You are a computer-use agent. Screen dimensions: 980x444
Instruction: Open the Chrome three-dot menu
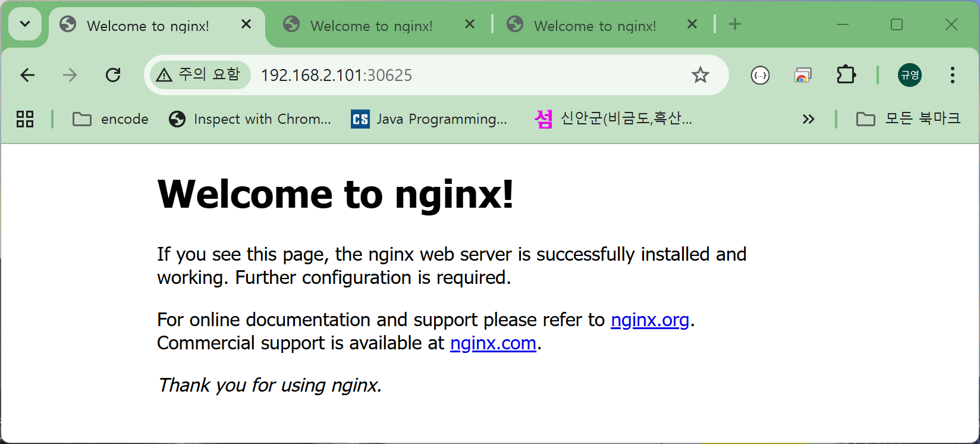[953, 75]
